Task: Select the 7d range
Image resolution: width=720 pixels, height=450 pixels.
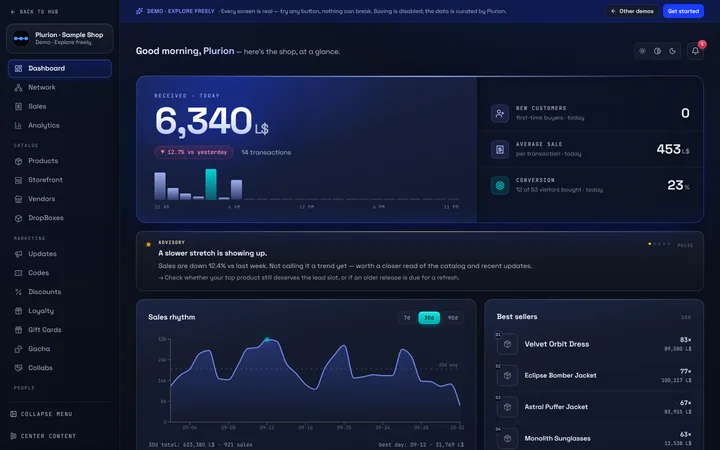Action: click(407, 318)
